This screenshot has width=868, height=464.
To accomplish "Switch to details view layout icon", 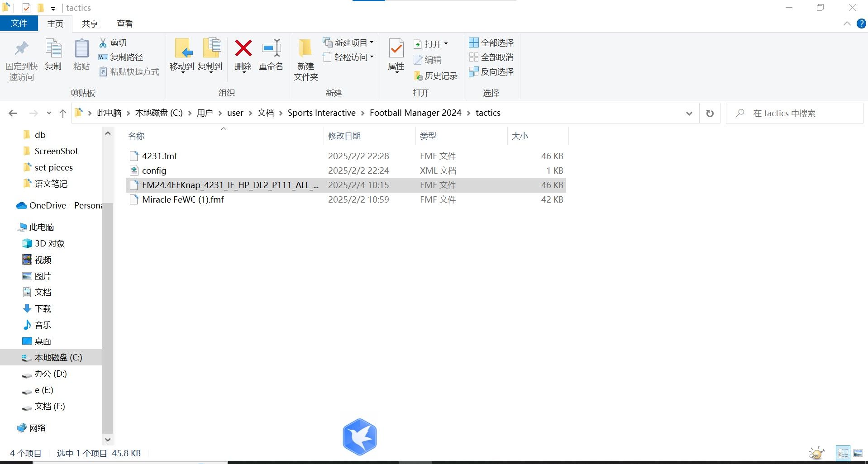I will [x=843, y=453].
